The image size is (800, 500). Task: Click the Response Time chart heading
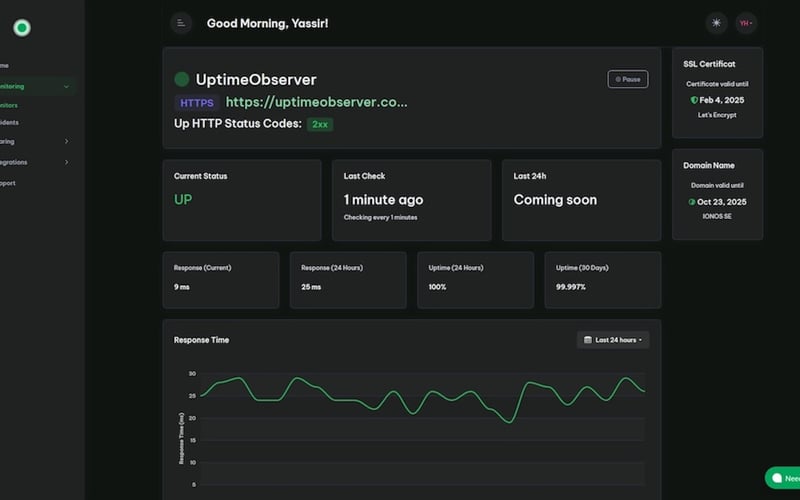[x=202, y=340]
